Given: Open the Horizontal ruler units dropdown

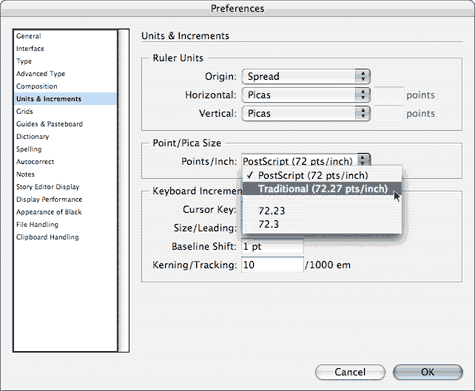Looking at the screenshot, I should pos(306,95).
